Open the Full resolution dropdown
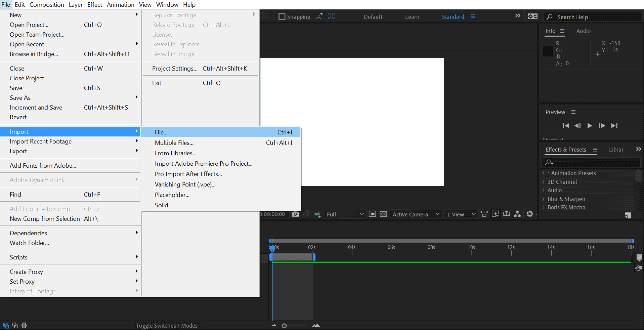Viewport: 644px width, 330px height. pyautogui.click(x=345, y=214)
